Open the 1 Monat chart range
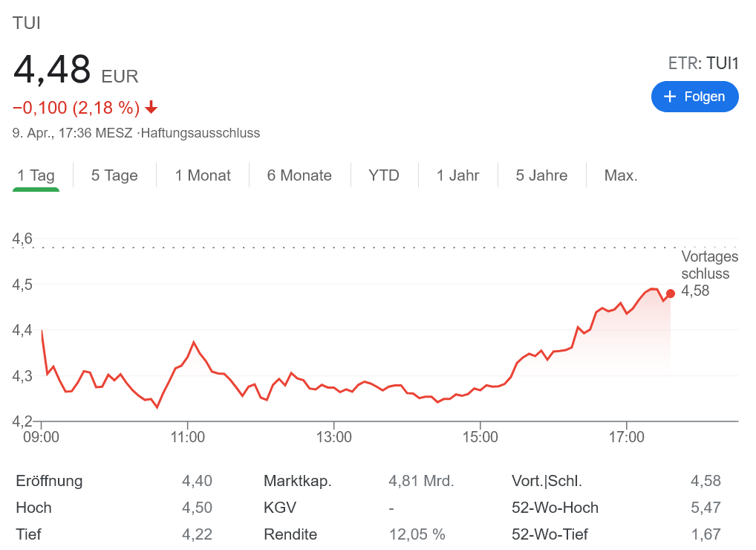 coord(203,175)
